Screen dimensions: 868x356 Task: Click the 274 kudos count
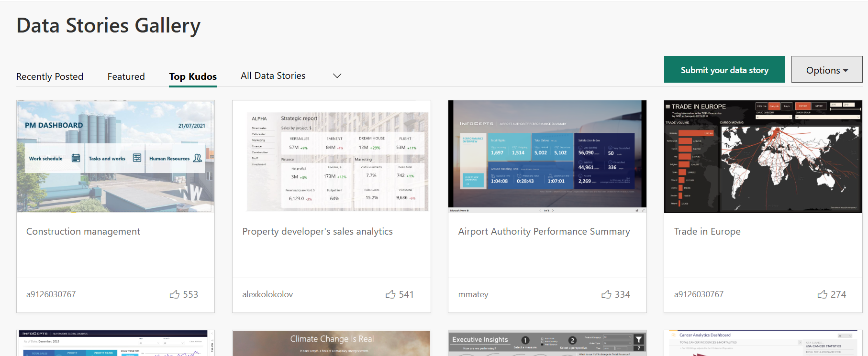point(838,294)
